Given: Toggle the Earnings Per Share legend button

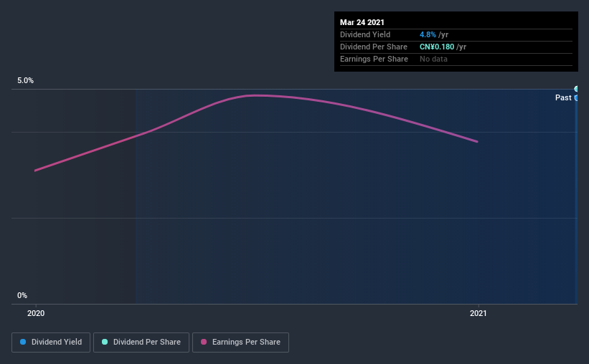Looking at the screenshot, I should point(240,343).
